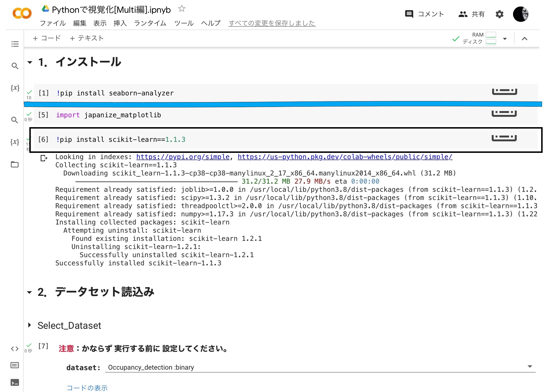
Task: Open the ファイル menu
Action: tap(53, 23)
